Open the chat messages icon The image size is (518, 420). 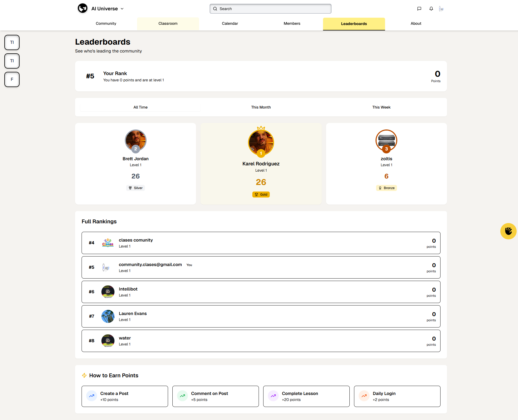(419, 9)
